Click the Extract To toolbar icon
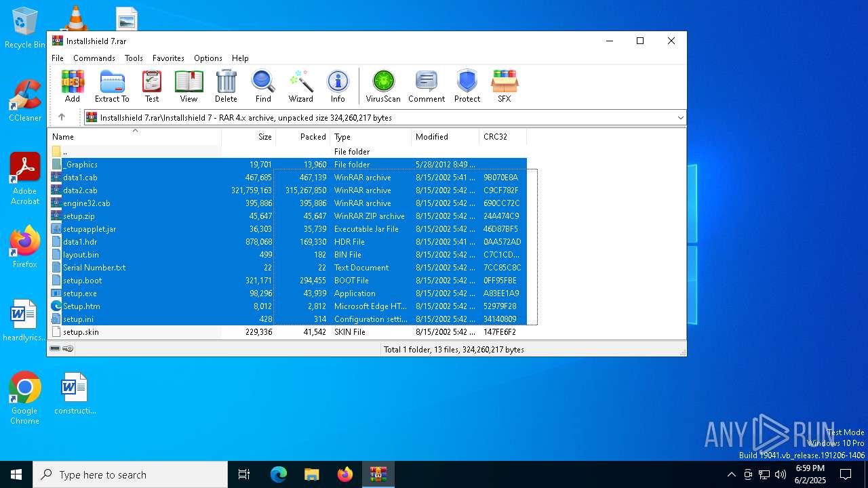868x488 pixels. 112,86
